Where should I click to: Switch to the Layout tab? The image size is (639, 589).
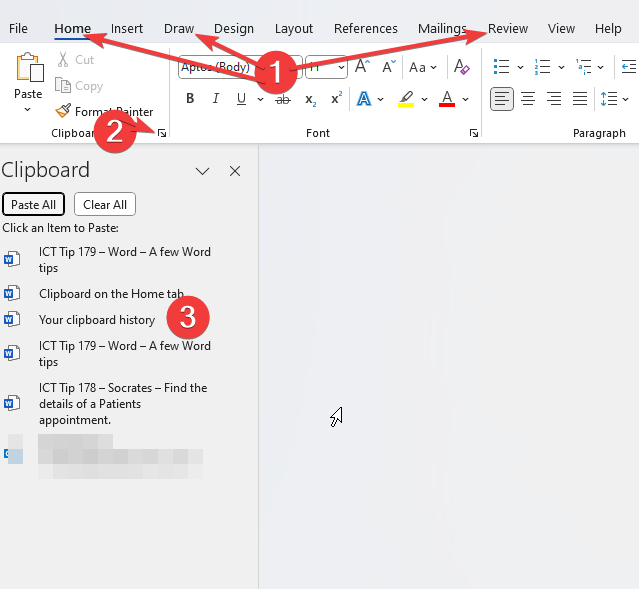click(x=294, y=29)
